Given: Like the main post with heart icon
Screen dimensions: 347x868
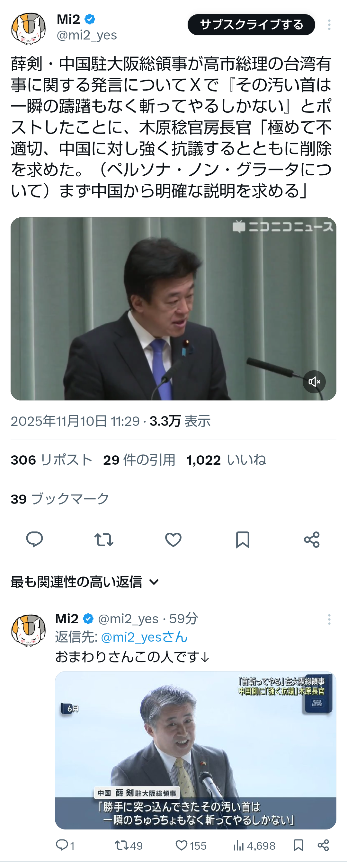Looking at the screenshot, I should coord(173,539).
